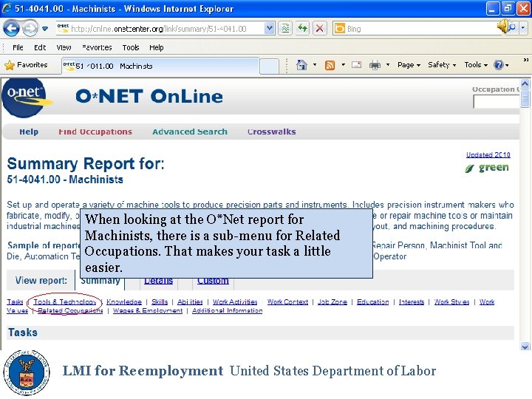The height and width of the screenshot is (399, 532).
Task: Open the Help menu in menu bar
Action: [157, 47]
